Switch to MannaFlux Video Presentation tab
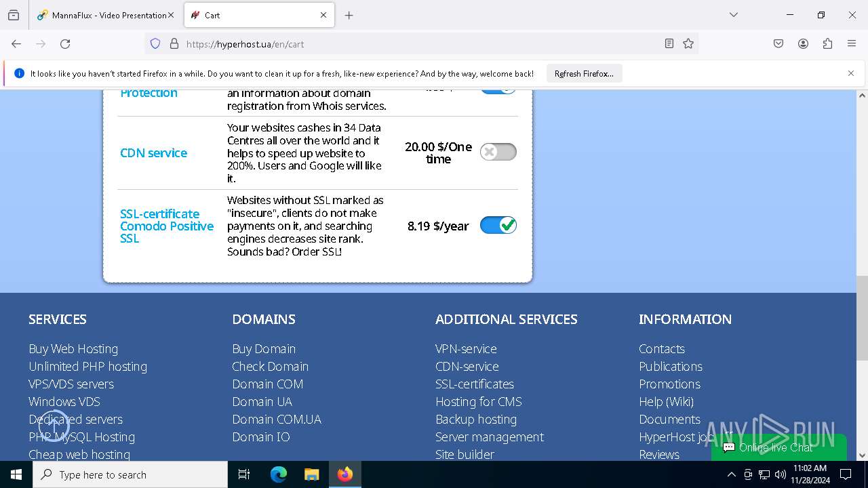This screenshot has width=868, height=488. [106, 15]
